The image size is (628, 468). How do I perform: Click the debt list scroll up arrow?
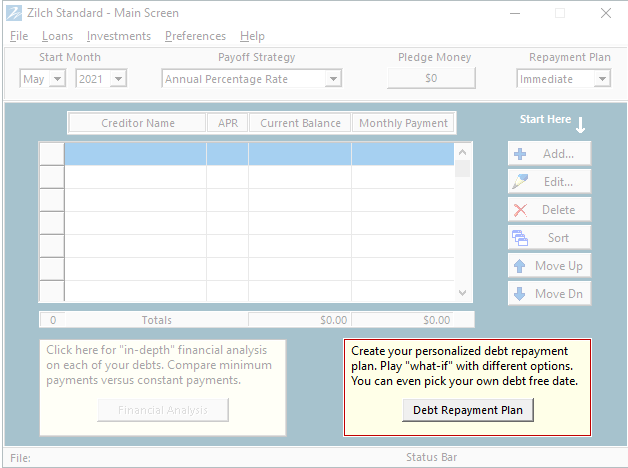click(x=462, y=152)
